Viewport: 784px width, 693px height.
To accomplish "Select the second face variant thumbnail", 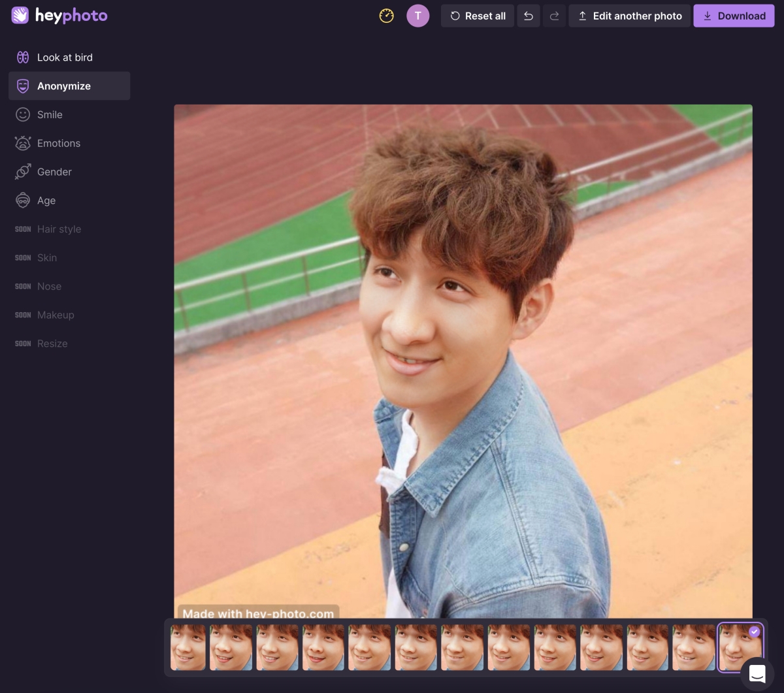I will pos(231,647).
